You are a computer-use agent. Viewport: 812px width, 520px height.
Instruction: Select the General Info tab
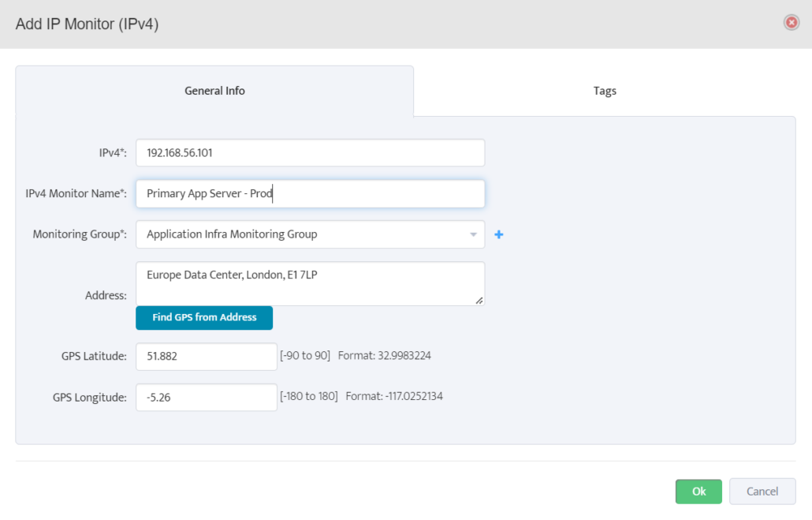pyautogui.click(x=214, y=90)
